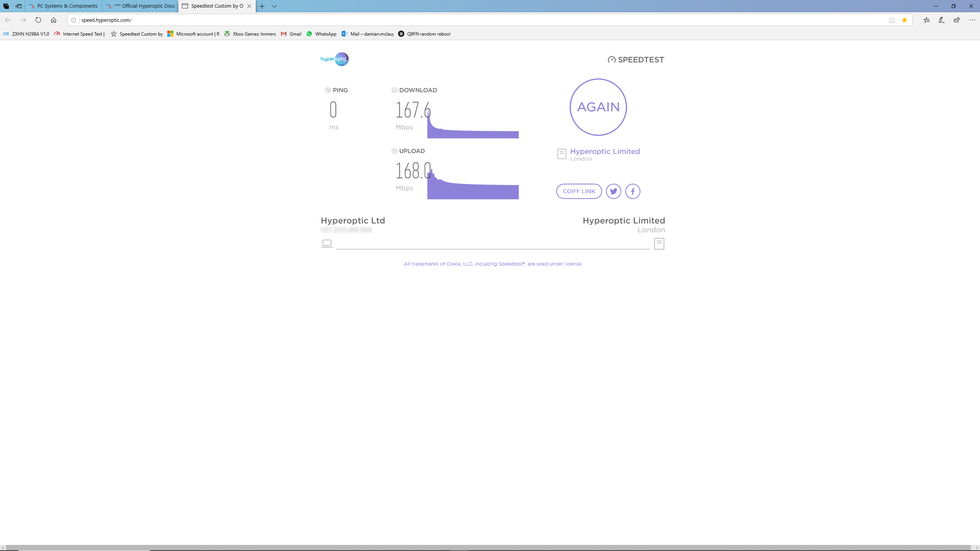The height and width of the screenshot is (551, 980).
Task: Close the Speedtest Custom tab
Action: pyautogui.click(x=249, y=6)
